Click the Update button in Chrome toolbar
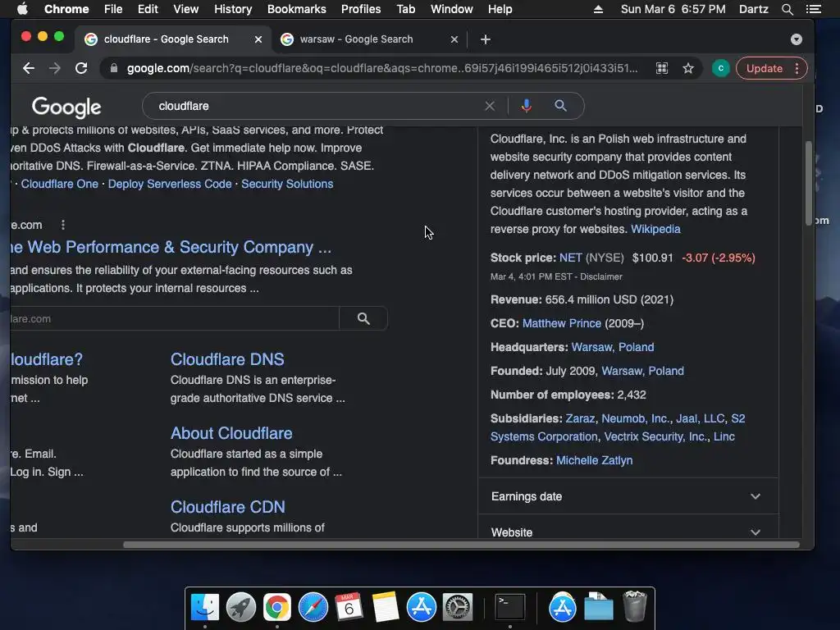Viewport: 840px width, 630px height. click(x=765, y=68)
